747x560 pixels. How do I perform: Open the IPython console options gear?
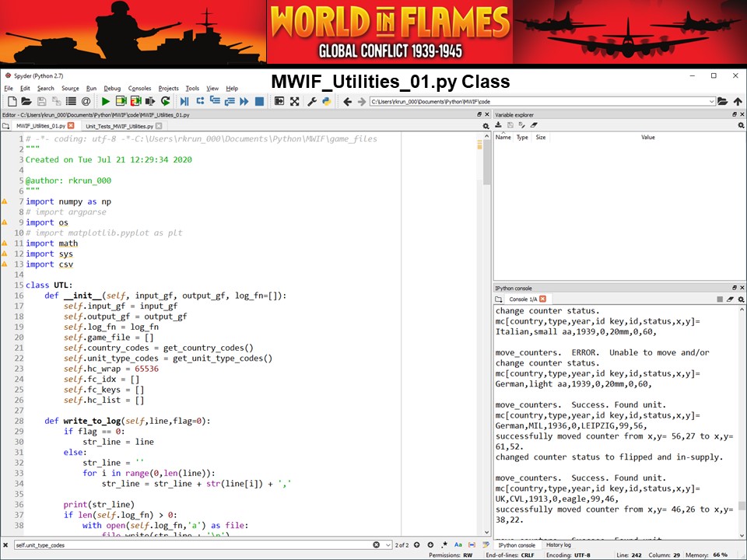[x=741, y=299]
